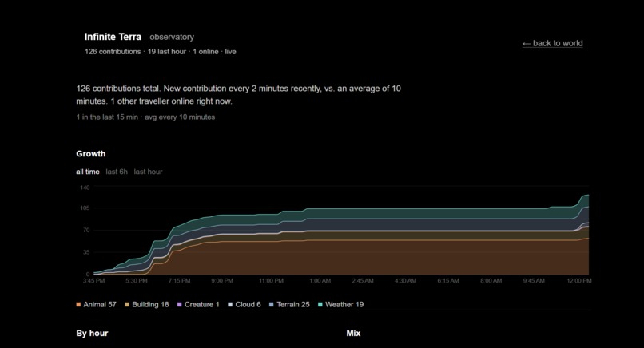Click the observatory subtitle
644x348 pixels.
tap(172, 37)
